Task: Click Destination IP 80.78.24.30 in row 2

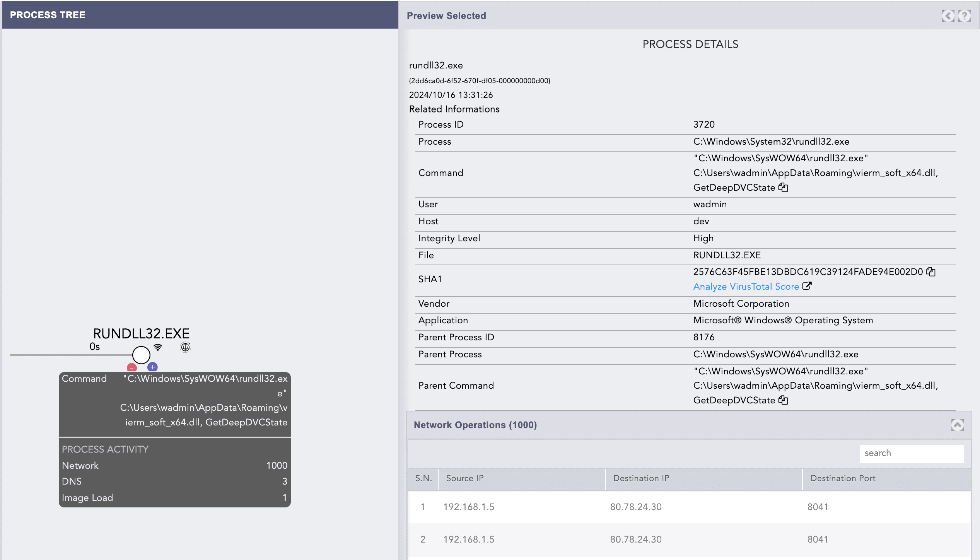Action: 636,540
